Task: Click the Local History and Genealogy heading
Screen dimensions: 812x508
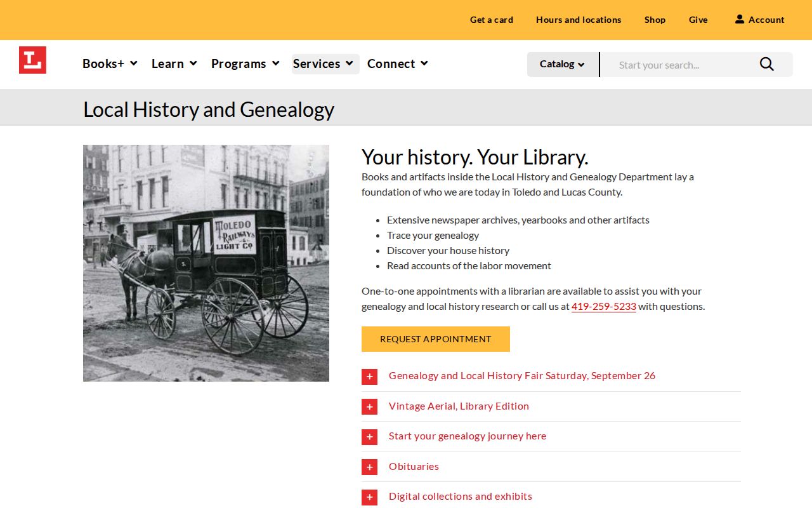Action: tap(209, 109)
